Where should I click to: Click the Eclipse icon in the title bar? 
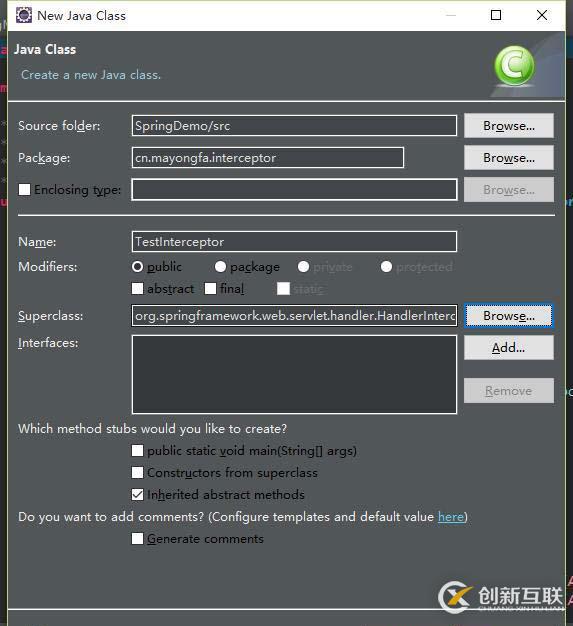pyautogui.click(x=24, y=15)
